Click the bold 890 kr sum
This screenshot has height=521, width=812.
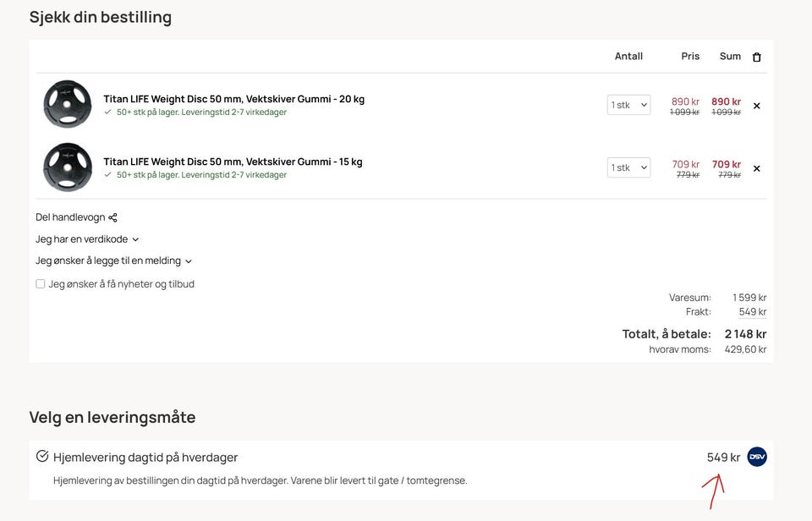click(x=726, y=101)
